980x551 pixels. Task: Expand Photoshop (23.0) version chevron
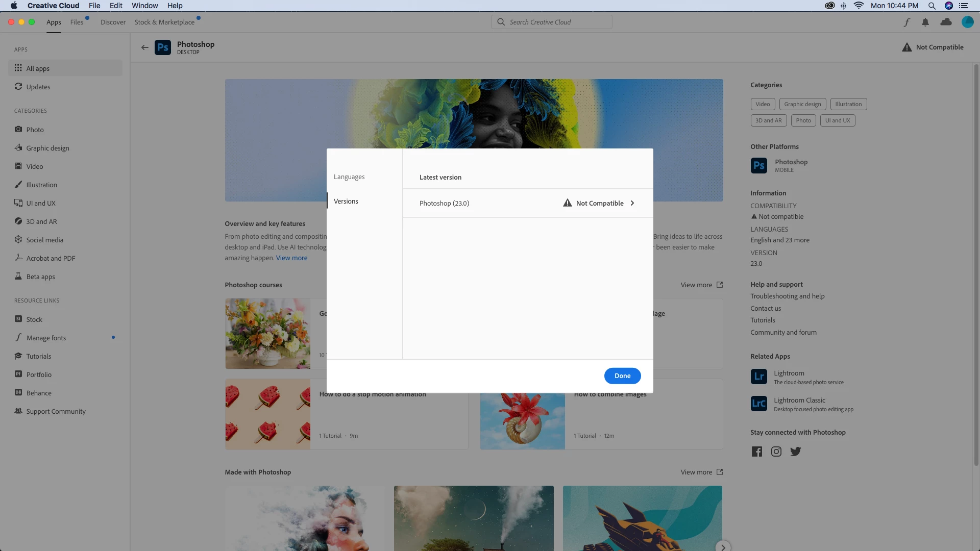coord(632,203)
